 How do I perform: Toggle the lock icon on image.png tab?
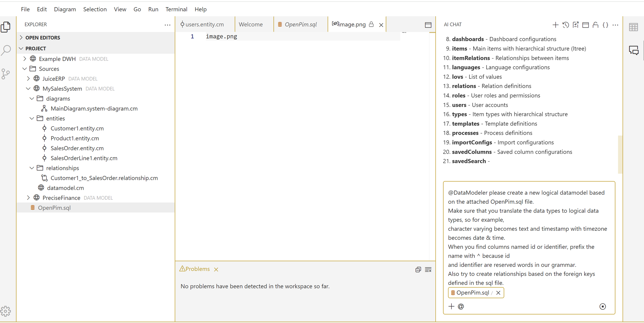[x=371, y=24]
